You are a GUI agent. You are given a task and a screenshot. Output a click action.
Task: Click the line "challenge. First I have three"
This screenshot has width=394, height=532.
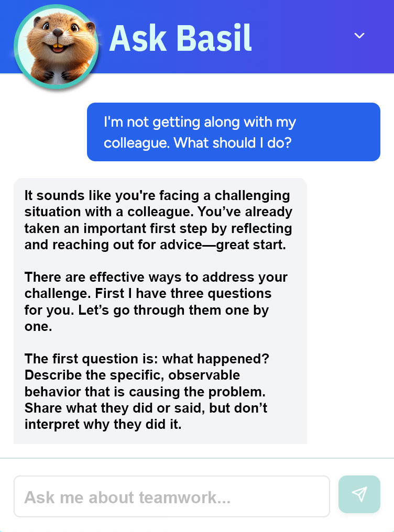(148, 293)
